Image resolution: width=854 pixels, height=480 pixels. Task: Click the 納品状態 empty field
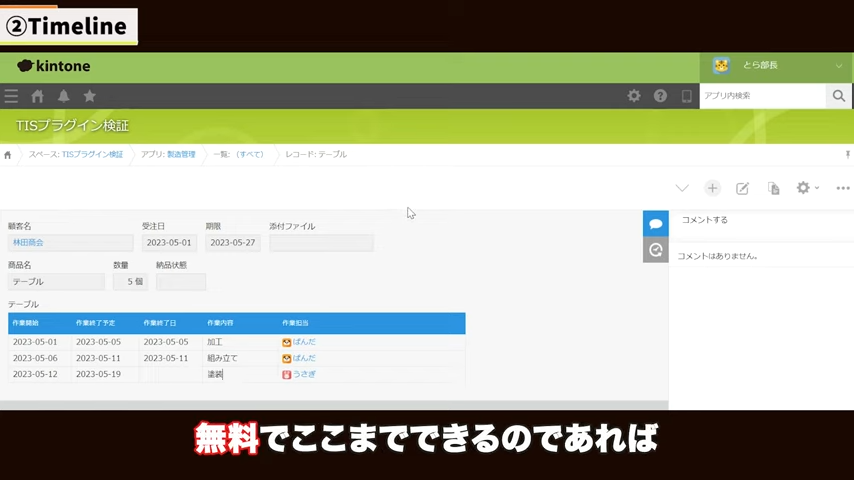pyautogui.click(x=181, y=282)
